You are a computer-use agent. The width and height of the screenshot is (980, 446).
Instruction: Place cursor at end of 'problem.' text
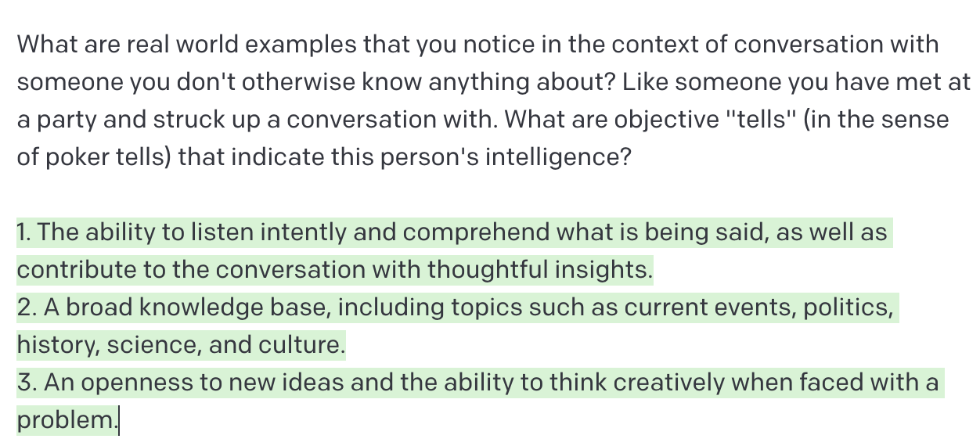tap(118, 421)
